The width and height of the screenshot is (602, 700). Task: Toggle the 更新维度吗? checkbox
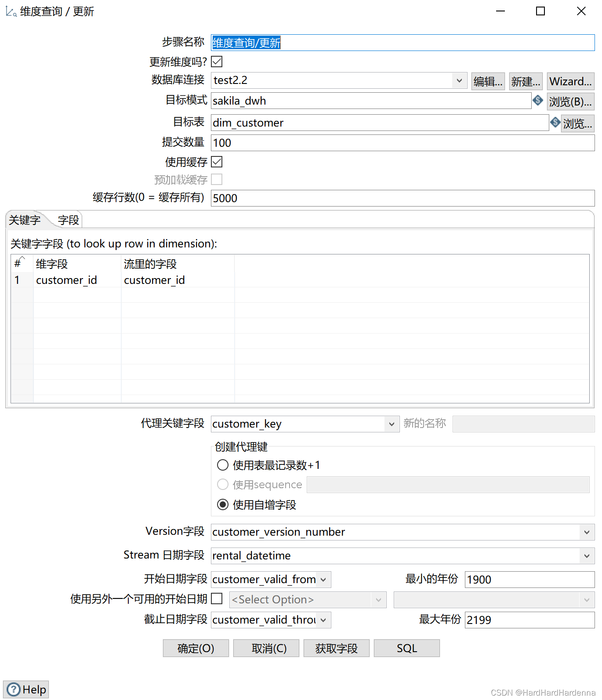(x=217, y=62)
